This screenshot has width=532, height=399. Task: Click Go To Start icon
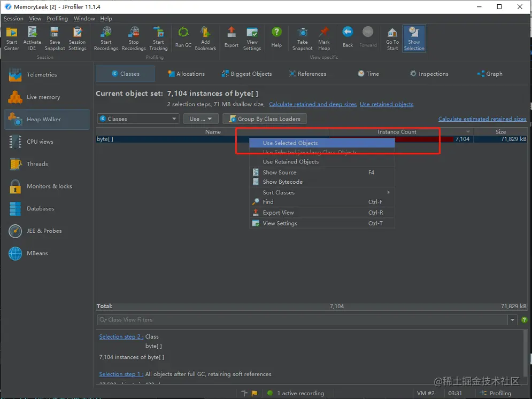click(x=392, y=38)
